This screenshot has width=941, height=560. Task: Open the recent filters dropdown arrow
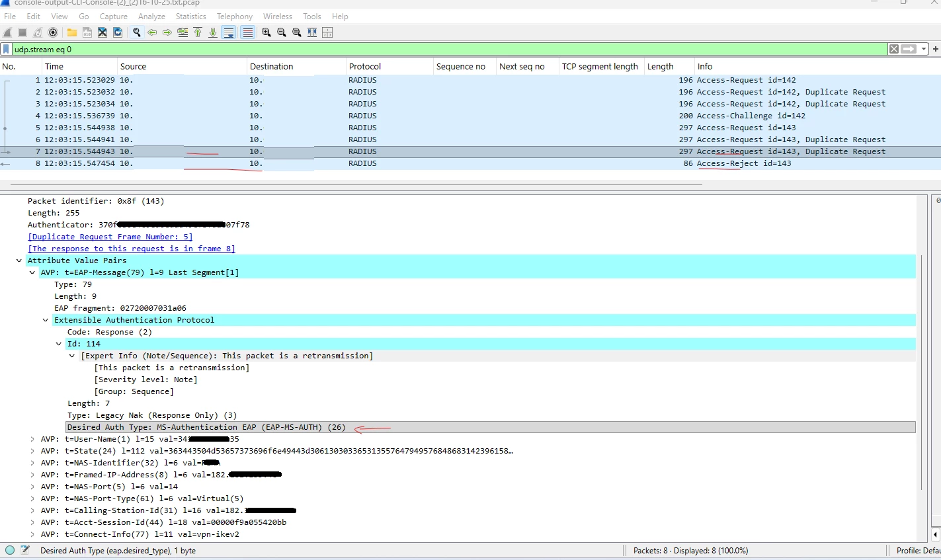pos(924,49)
